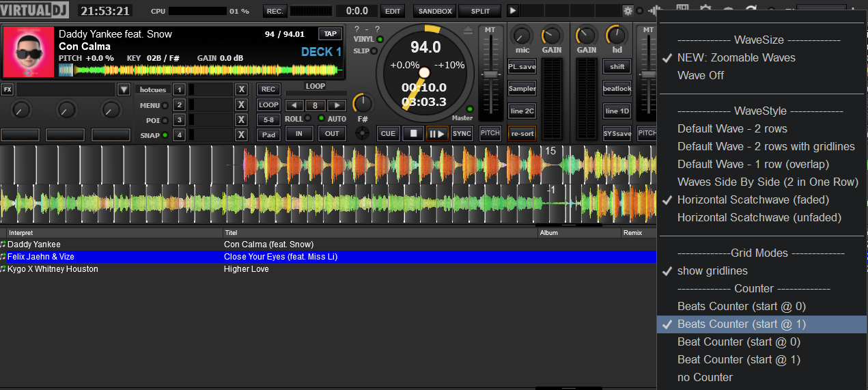
Task: Select Wave Off menu option
Action: click(x=701, y=75)
